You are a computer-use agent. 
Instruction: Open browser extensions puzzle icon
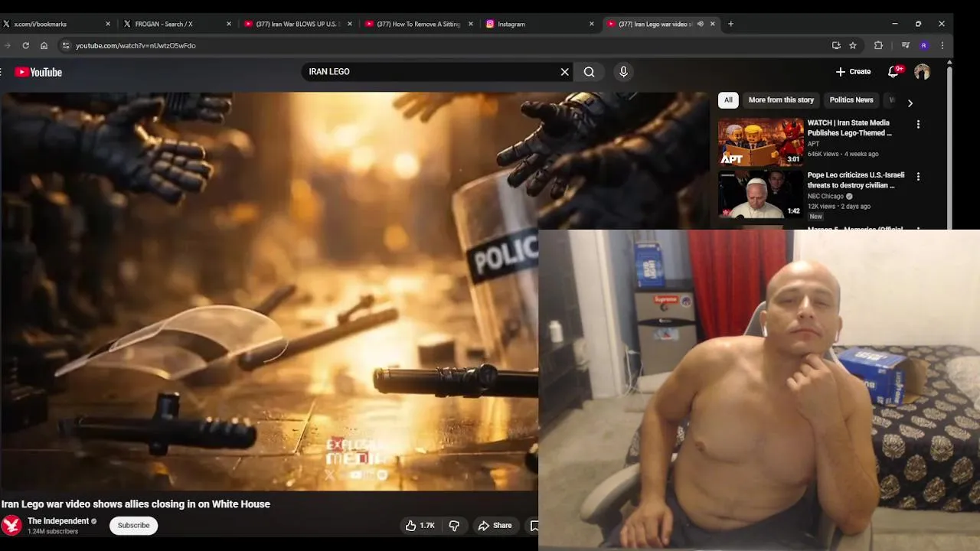[878, 45]
